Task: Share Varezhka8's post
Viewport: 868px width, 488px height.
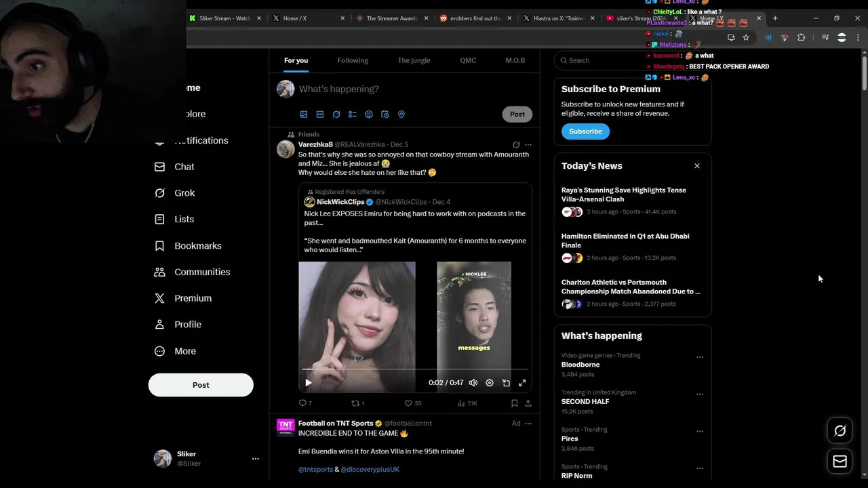Action: point(528,403)
